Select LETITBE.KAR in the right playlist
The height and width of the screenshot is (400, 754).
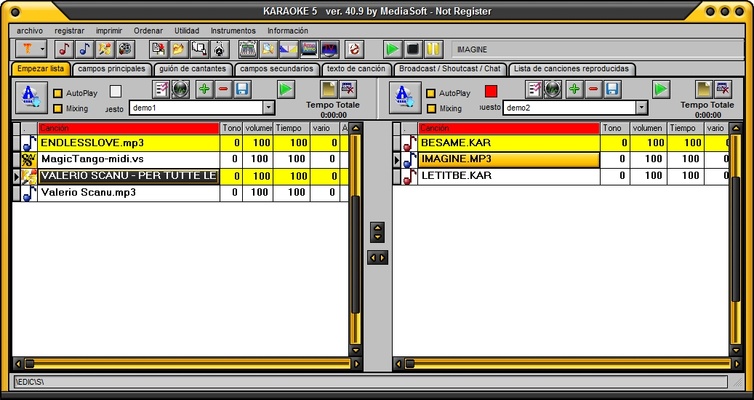click(455, 176)
